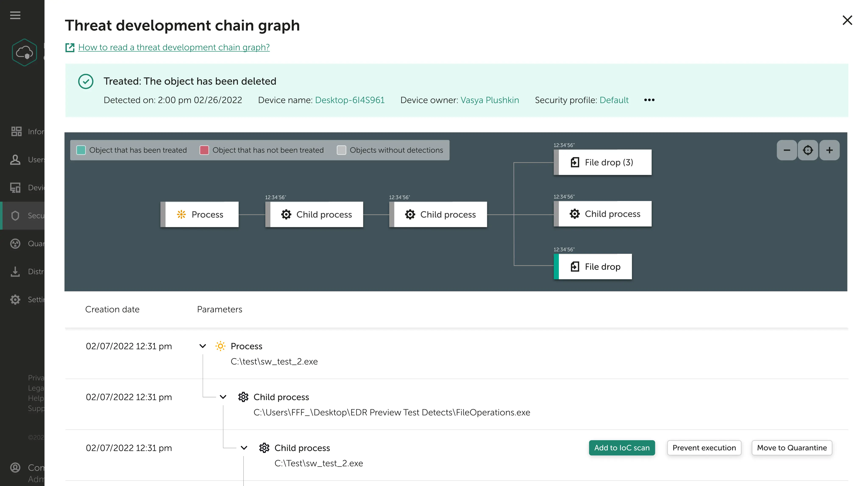Image resolution: width=868 pixels, height=486 pixels.
Task: Click the Prevent execution button
Action: point(704,448)
